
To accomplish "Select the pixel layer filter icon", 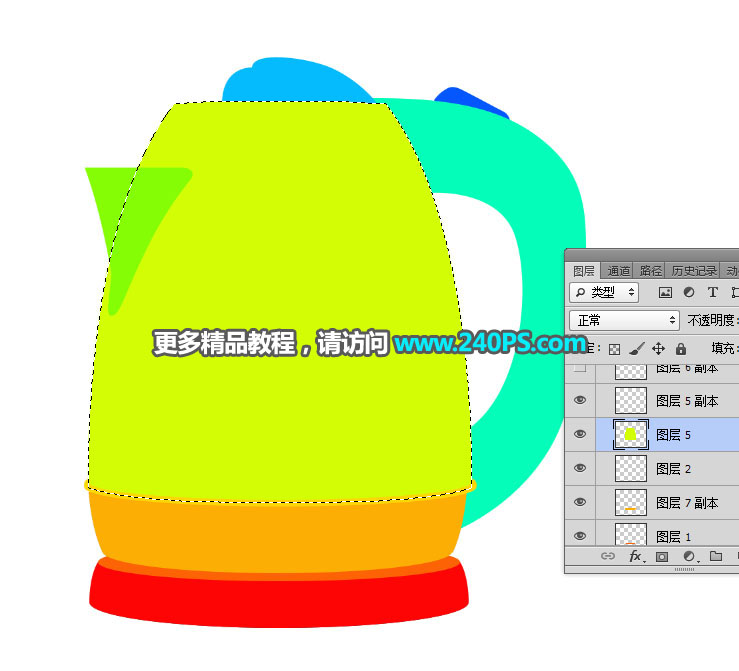I will click(x=665, y=293).
